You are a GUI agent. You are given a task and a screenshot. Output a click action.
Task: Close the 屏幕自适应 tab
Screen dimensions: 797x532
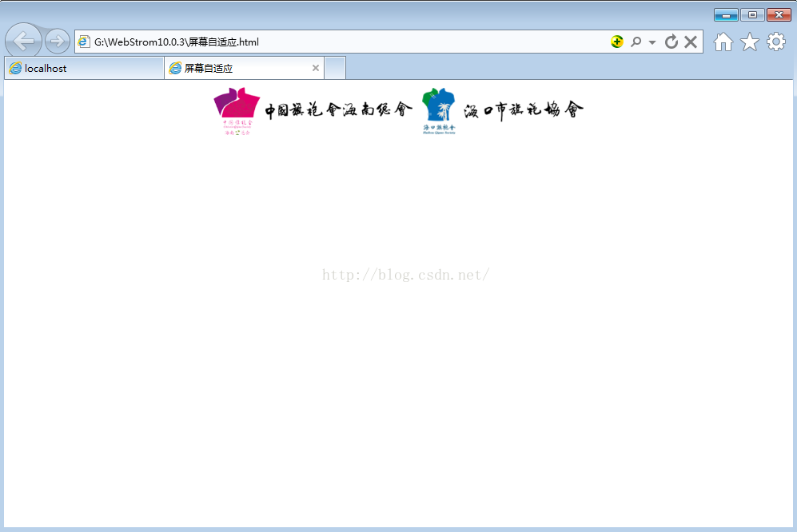316,68
